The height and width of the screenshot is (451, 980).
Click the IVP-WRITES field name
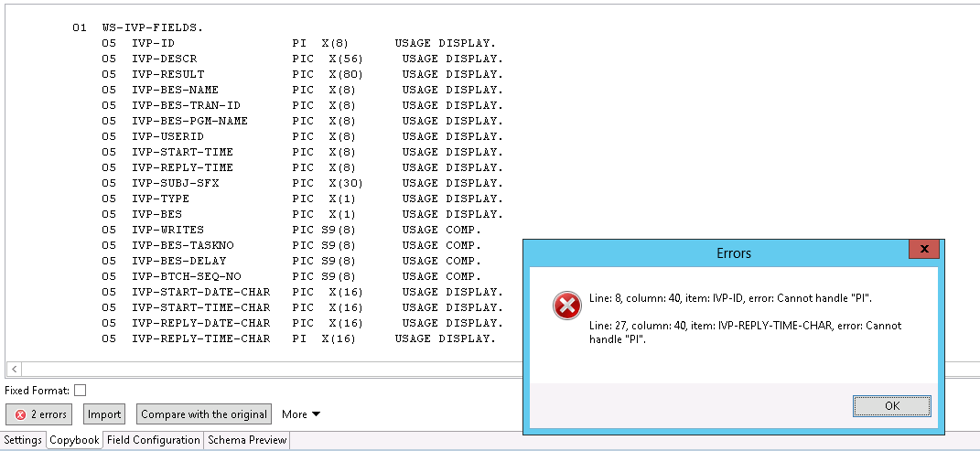168,230
